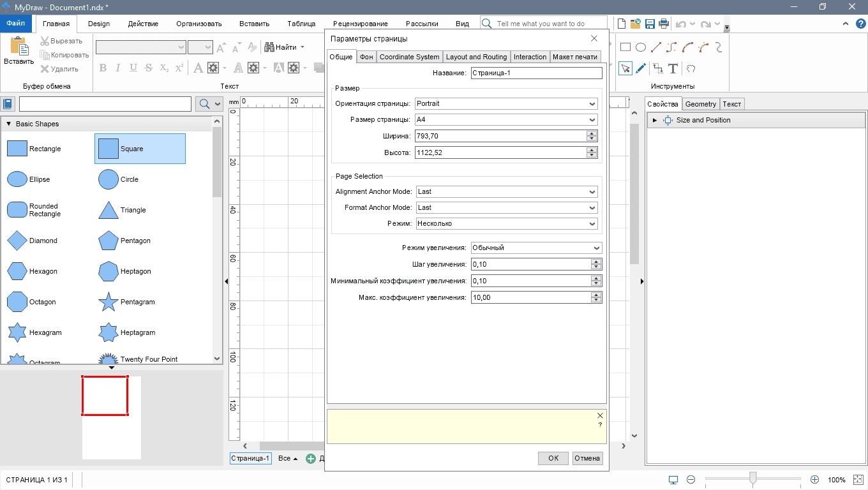This screenshot has height=490, width=868.
Task: Click the Save floppy disk icon
Action: (650, 24)
